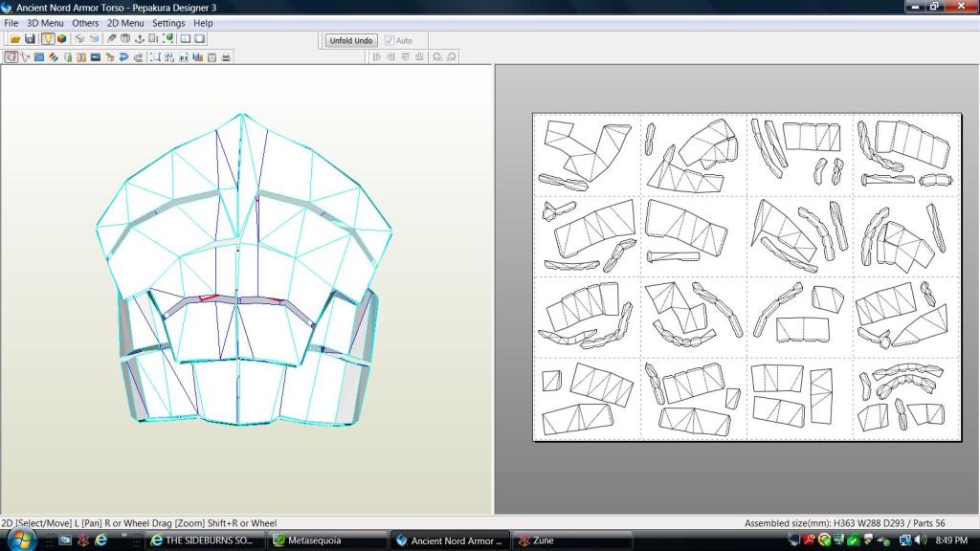Switch to Metasequoia in the taskbar

327,540
